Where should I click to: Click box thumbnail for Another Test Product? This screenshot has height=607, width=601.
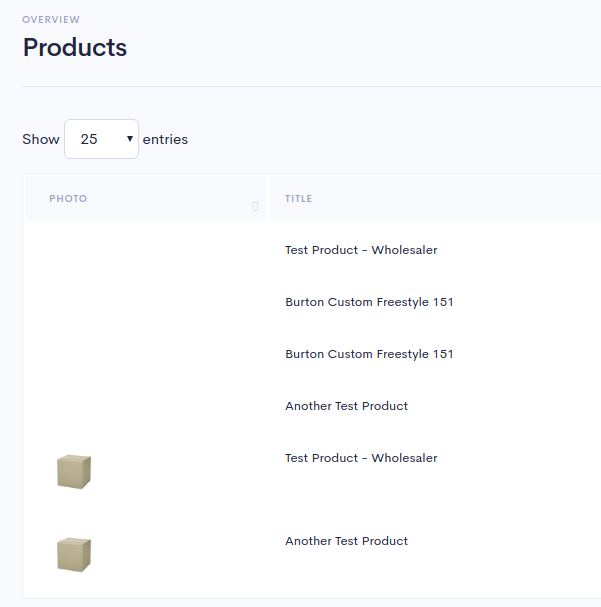click(x=74, y=554)
